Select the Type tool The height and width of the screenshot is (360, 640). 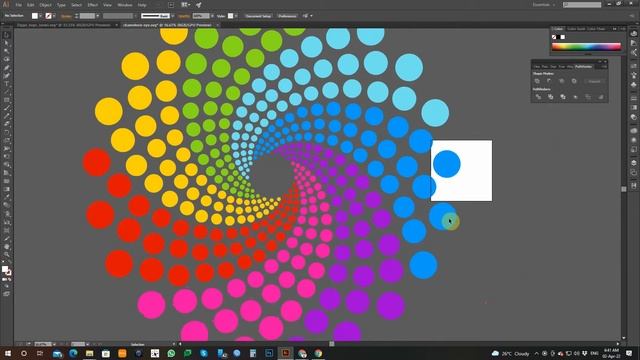(7, 84)
